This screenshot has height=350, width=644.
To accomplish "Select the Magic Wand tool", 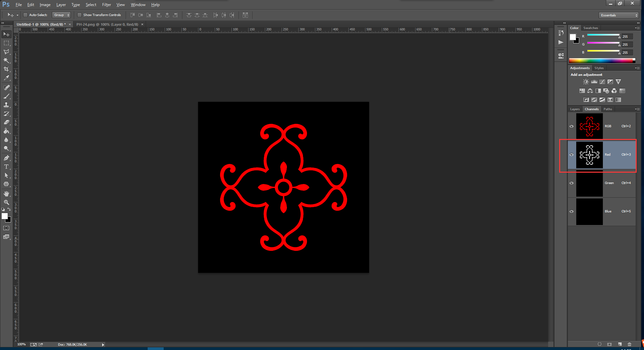I will [x=6, y=60].
